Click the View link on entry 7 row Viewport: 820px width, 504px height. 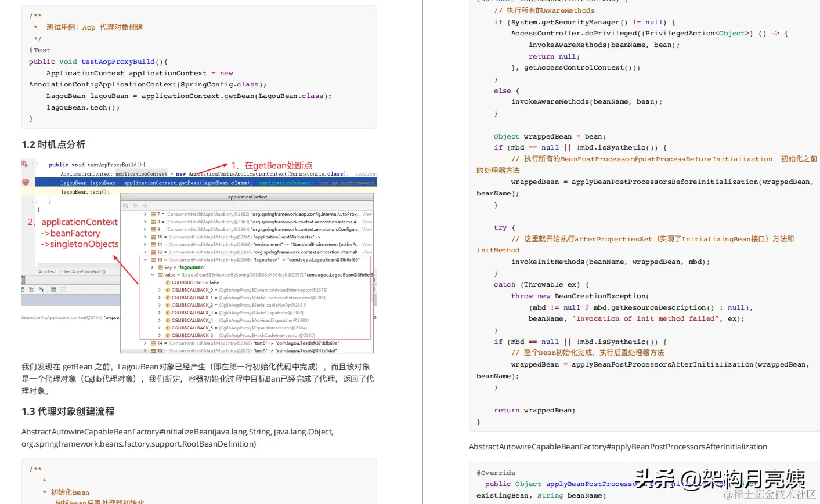[x=367, y=214]
